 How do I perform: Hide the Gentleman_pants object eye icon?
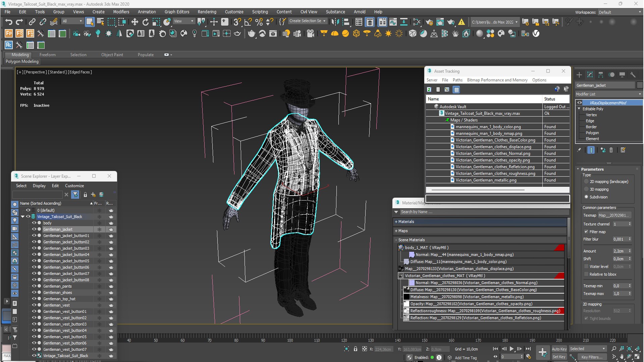(34, 286)
